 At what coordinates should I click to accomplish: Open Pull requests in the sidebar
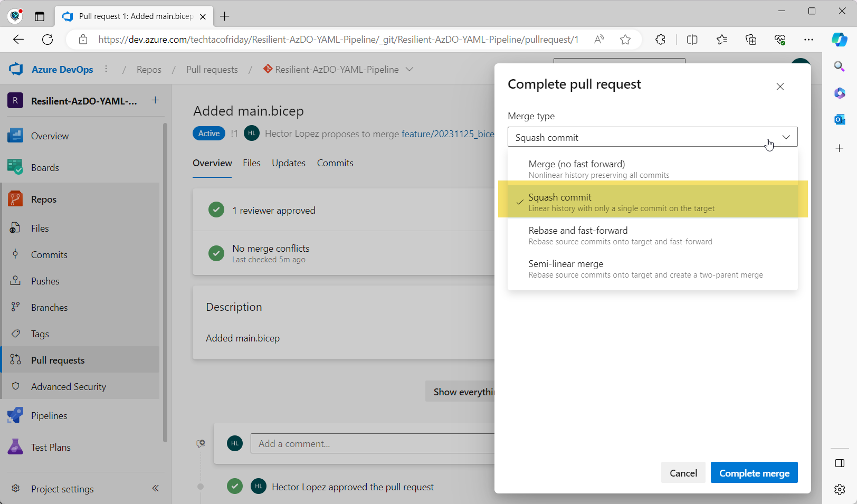(x=81, y=360)
